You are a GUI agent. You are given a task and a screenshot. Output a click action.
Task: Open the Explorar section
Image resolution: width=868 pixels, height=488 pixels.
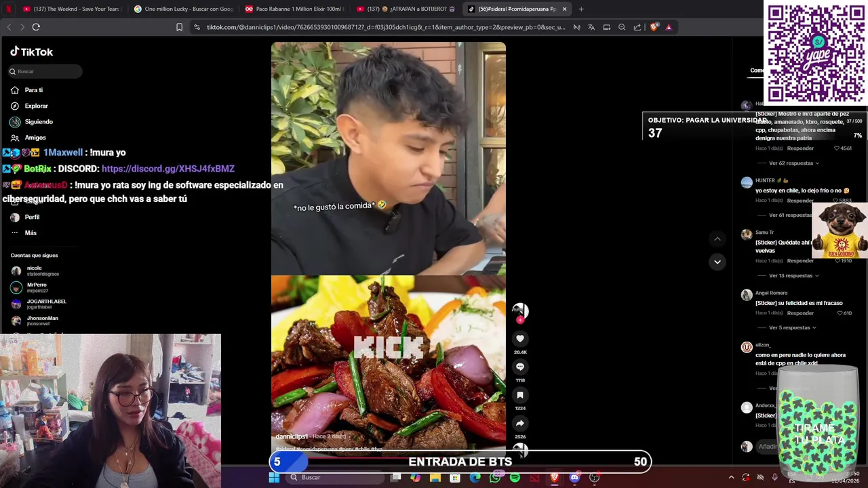(x=29, y=106)
